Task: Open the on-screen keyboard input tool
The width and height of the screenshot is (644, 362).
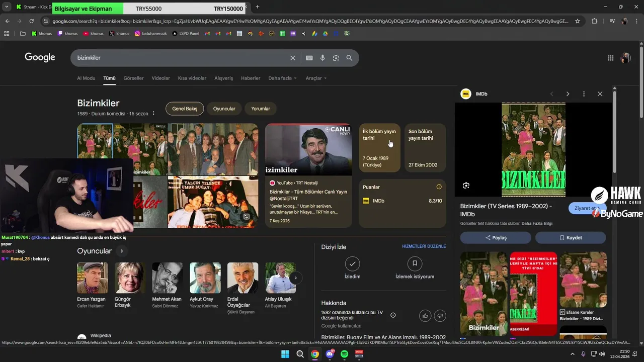Action: tap(309, 58)
